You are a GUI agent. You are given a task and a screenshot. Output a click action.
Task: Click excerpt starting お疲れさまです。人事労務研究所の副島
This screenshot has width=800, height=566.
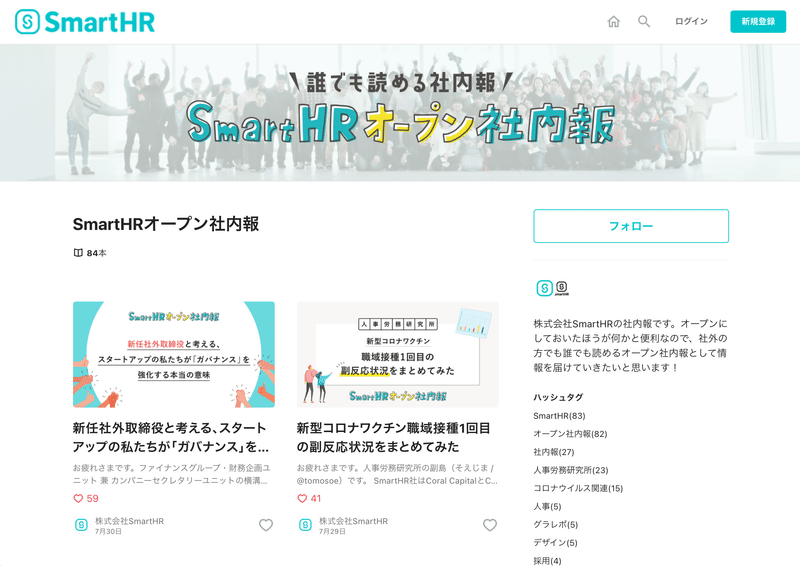coord(397,474)
